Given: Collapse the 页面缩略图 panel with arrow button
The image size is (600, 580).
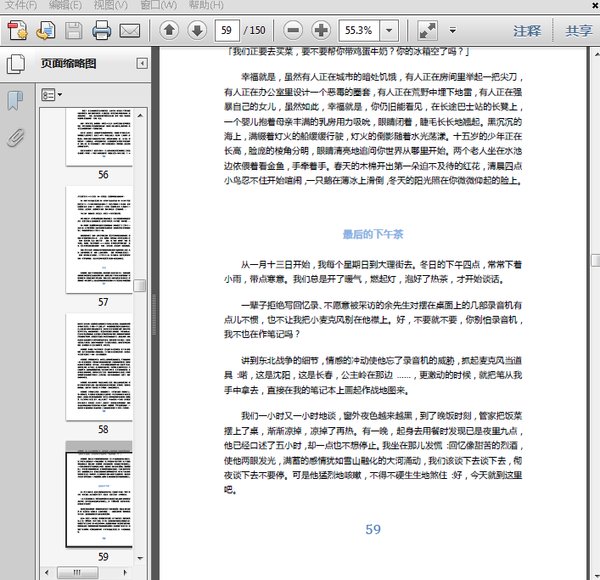Looking at the screenshot, I should [142, 63].
